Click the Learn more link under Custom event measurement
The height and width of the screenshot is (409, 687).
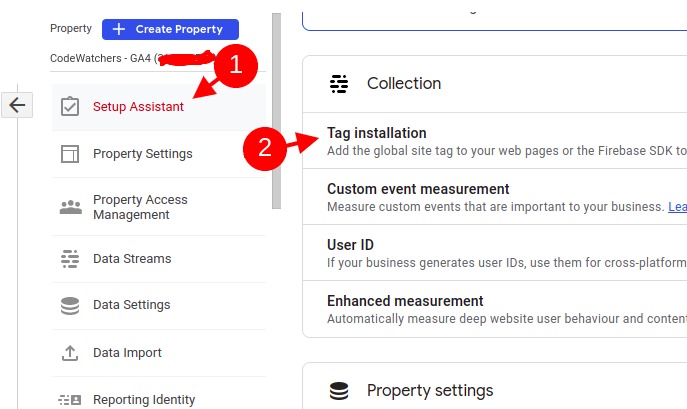pyautogui.click(x=677, y=207)
